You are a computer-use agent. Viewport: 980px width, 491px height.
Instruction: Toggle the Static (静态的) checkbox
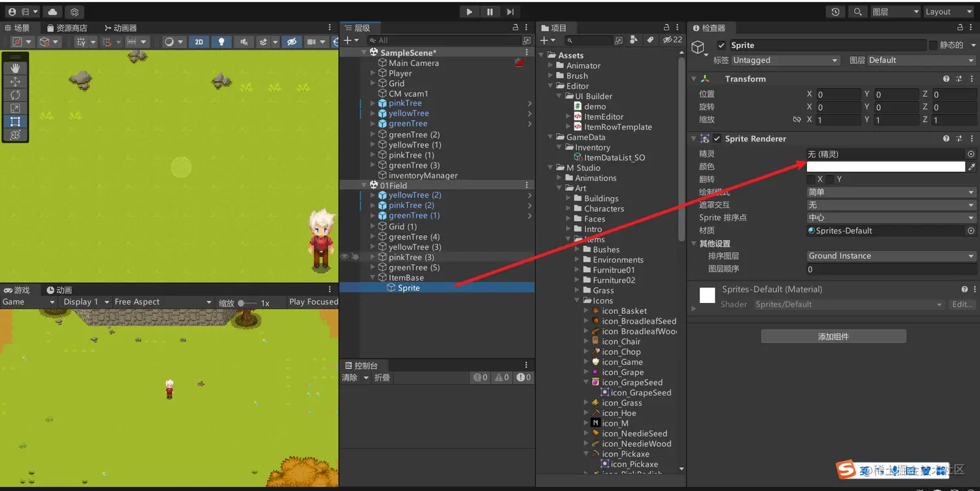click(933, 45)
